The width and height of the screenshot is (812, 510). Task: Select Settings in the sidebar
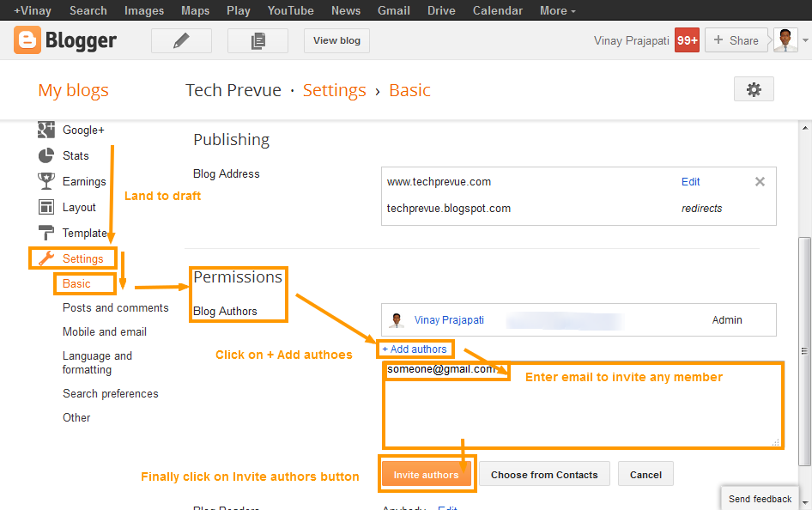click(83, 258)
